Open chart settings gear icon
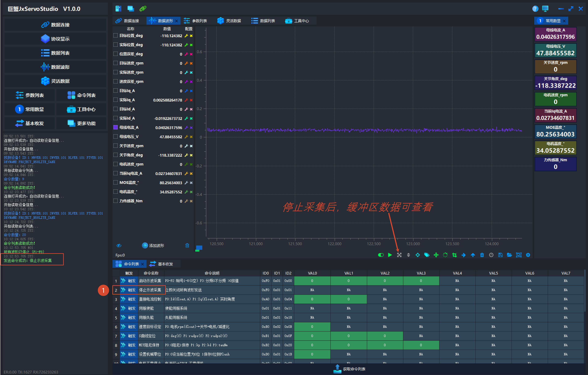 528,255
